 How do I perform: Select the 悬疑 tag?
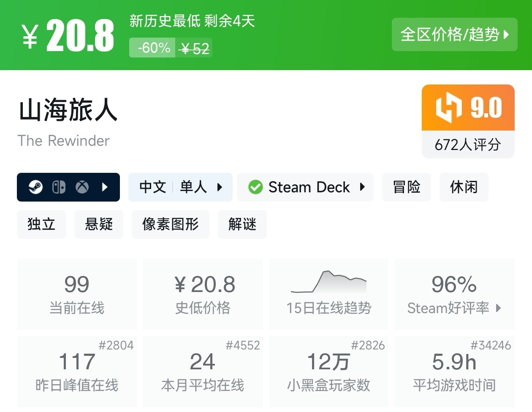point(98,224)
